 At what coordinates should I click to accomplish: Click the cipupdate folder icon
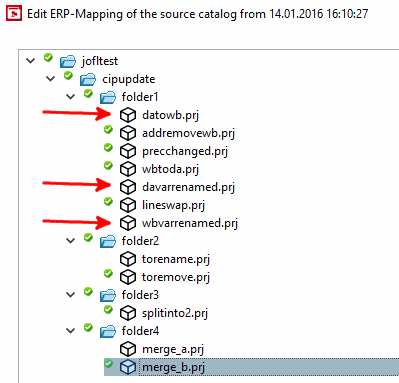tap(88, 79)
